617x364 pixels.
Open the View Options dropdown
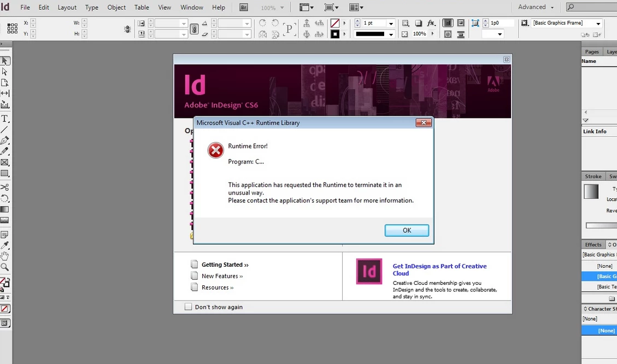(x=307, y=8)
